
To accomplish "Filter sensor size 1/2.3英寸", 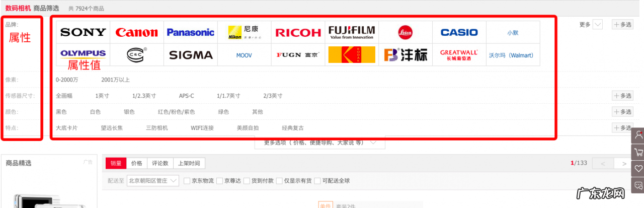I will [144, 96].
